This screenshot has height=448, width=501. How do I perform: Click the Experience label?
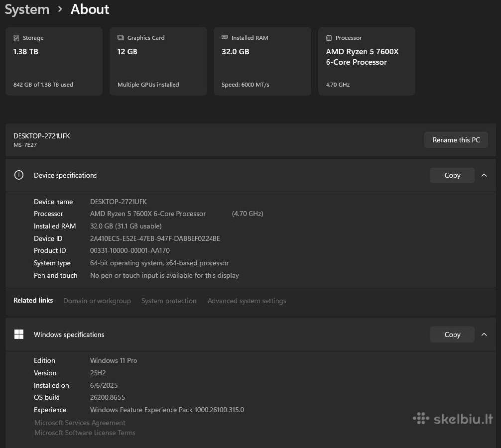[50, 410]
